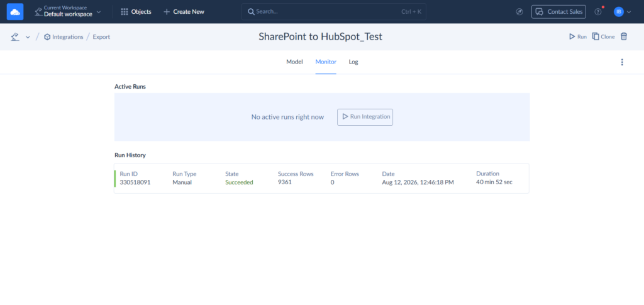Click the desk lamp breadcrumb icon
This screenshot has width=644, height=305.
click(x=15, y=37)
